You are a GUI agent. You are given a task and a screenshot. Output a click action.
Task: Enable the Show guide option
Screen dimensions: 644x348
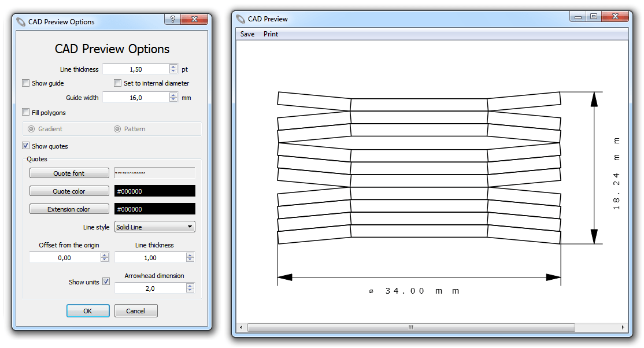pyautogui.click(x=25, y=83)
